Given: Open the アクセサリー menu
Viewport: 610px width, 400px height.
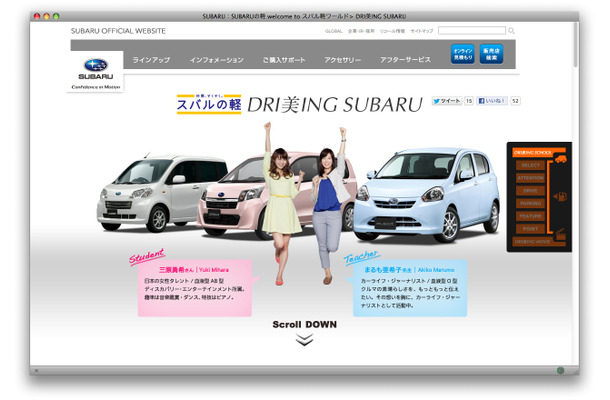Looking at the screenshot, I should (343, 60).
